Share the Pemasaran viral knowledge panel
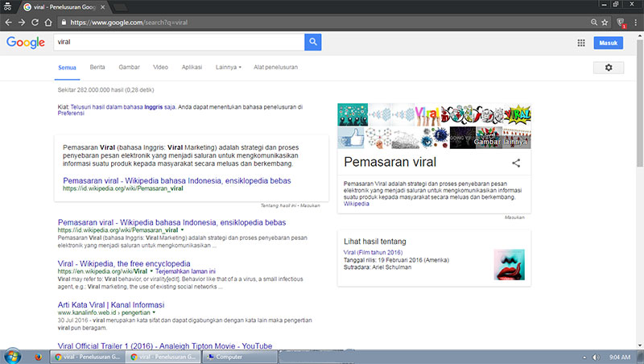 coord(516,163)
